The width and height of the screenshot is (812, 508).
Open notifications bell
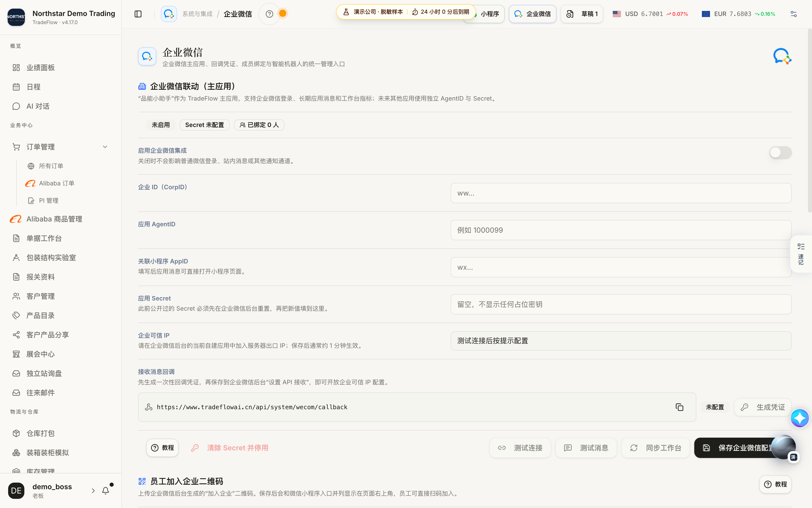pos(106,490)
